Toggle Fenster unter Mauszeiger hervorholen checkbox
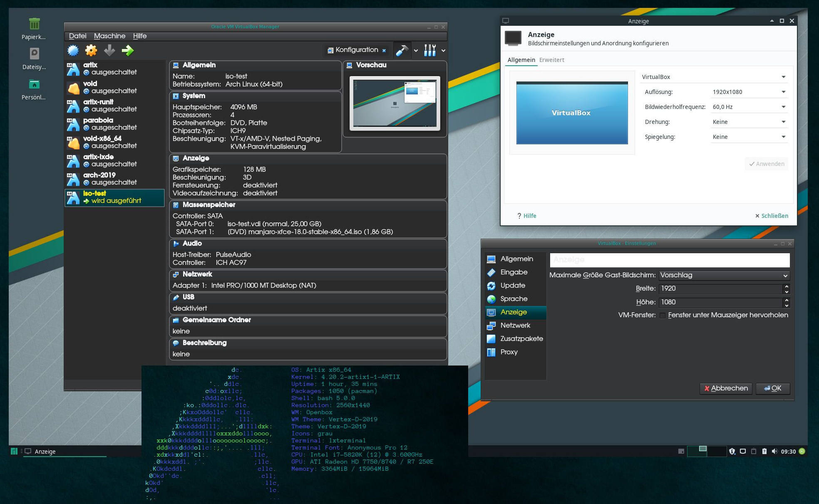This screenshot has height=504, width=819. pos(662,316)
